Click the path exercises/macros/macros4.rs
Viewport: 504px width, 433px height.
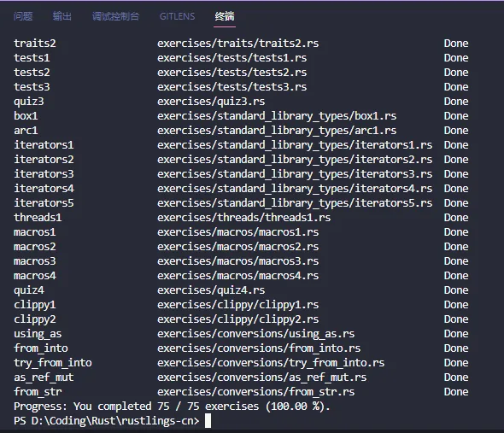click(x=237, y=276)
